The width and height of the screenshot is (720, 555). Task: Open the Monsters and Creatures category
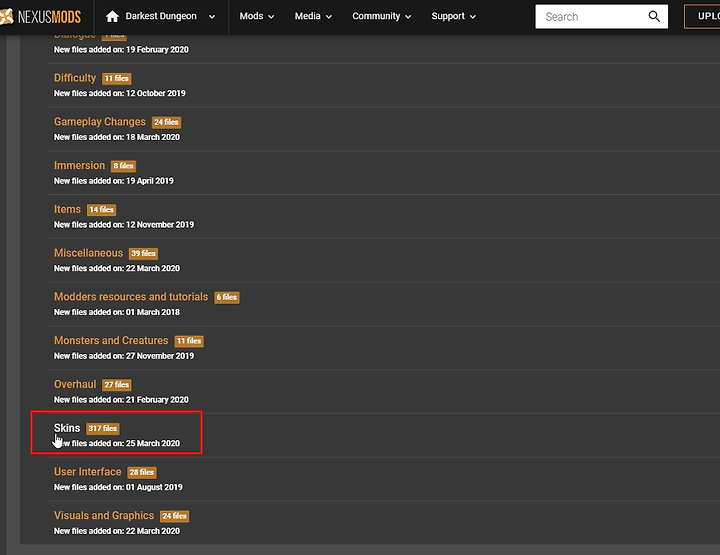[111, 341]
